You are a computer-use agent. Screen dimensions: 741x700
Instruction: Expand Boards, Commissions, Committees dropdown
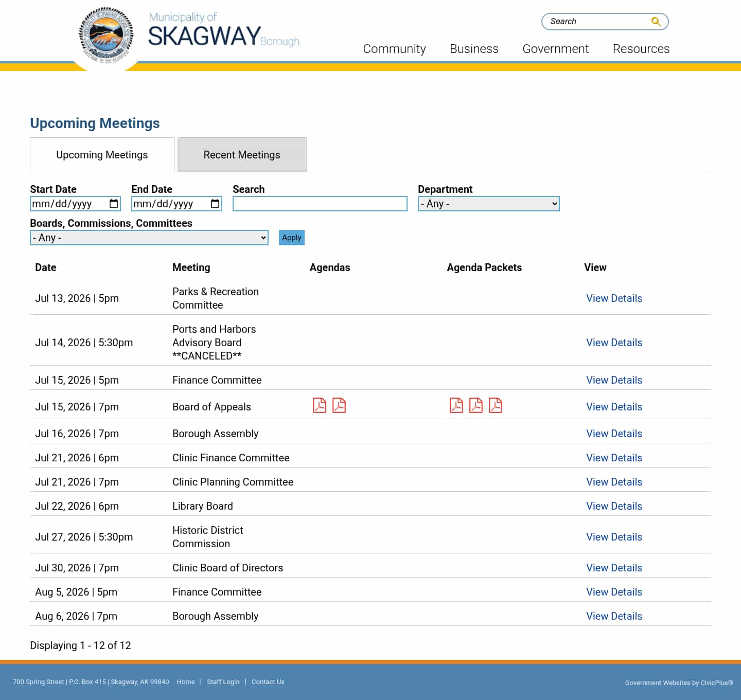click(x=149, y=238)
